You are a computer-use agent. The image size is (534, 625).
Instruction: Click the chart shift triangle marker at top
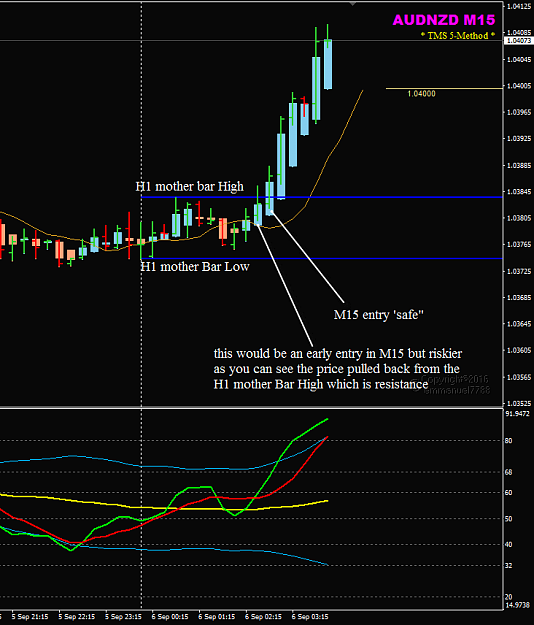pyautogui.click(x=352, y=4)
